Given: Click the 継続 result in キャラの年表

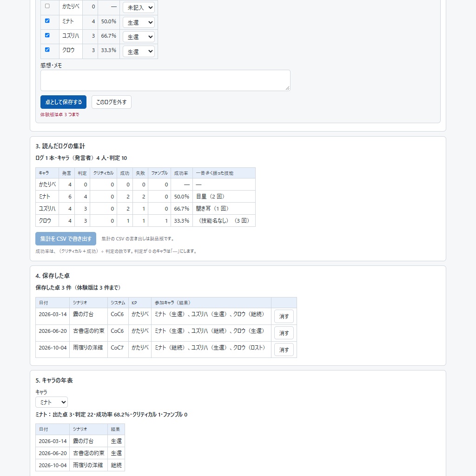Looking at the screenshot, I should (116, 465).
